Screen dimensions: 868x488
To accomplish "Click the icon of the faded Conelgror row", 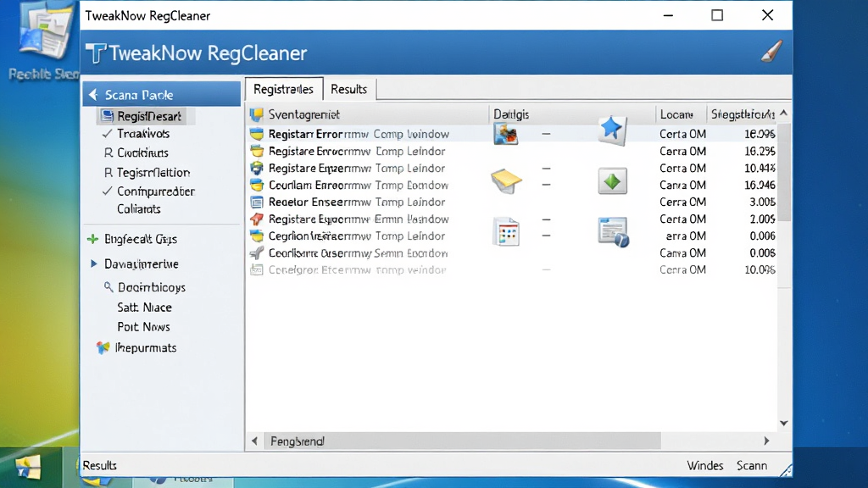I will [256, 270].
